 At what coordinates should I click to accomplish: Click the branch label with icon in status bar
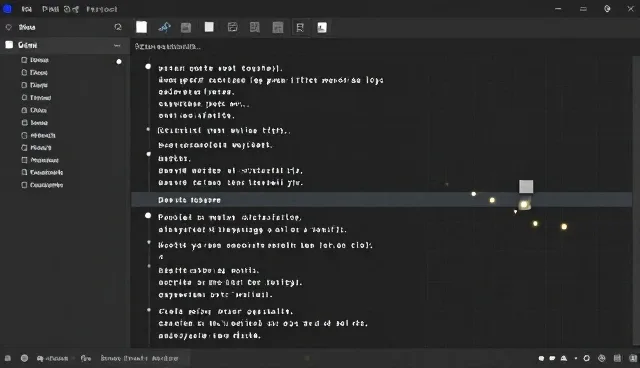52,359
